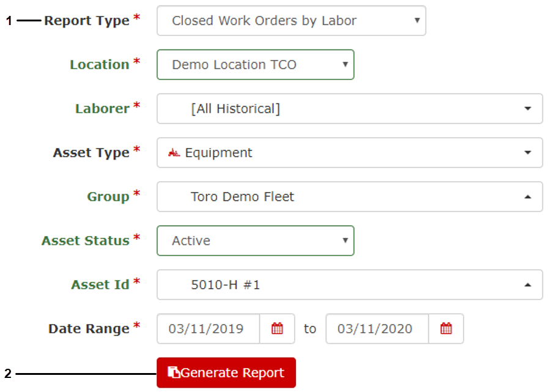Expand the Asset Type dropdown arrow
Viewport: 548px width, 392px height.
click(x=527, y=153)
